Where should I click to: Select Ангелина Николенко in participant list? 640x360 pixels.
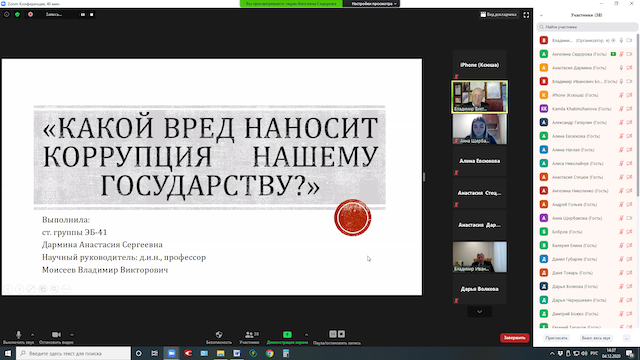(x=587, y=191)
